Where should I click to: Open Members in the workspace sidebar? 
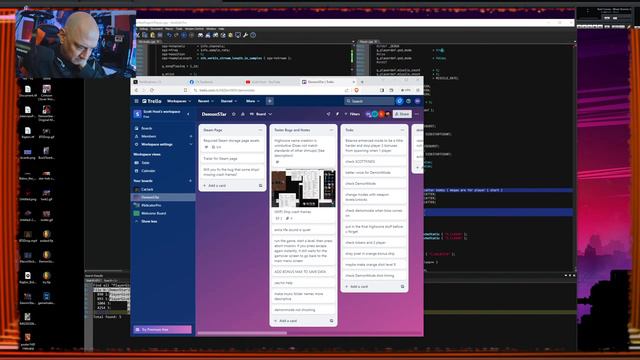149,136
